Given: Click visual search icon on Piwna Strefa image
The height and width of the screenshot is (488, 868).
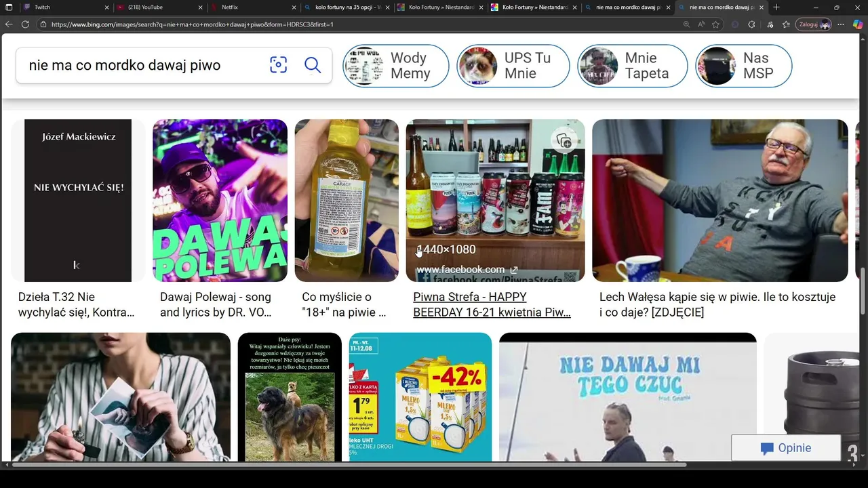Looking at the screenshot, I should coord(564,140).
